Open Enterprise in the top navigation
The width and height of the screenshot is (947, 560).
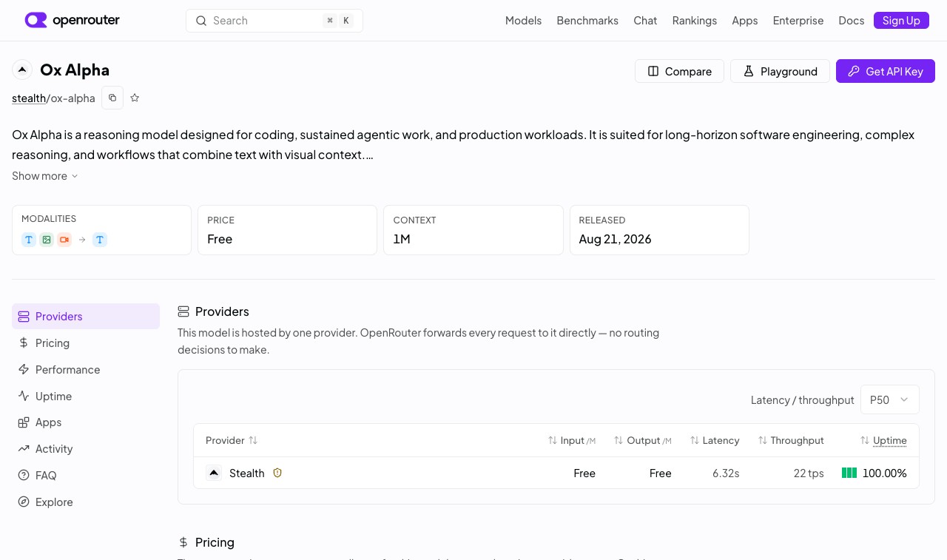coord(798,21)
